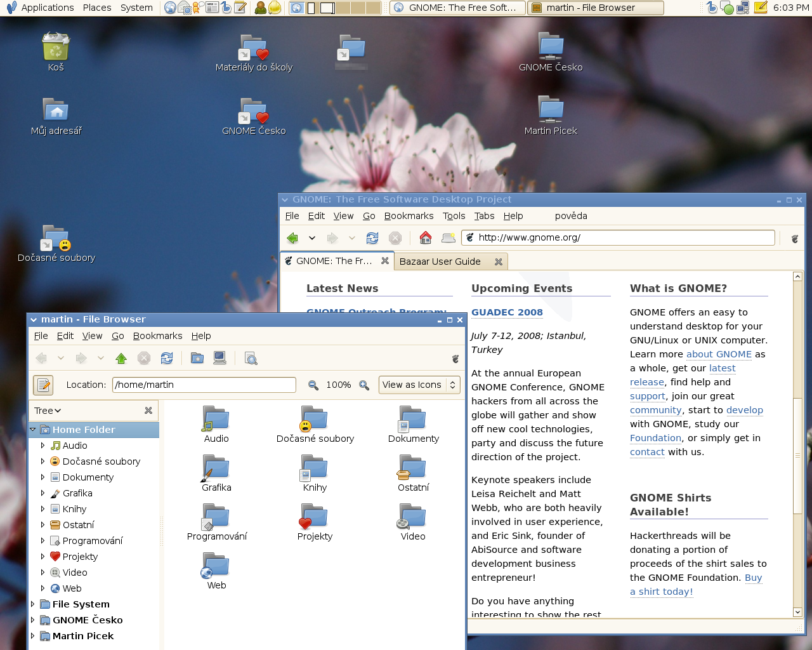812x650 pixels.
Task: Switch to martin - File Browser taskbar button
Action: [596, 8]
